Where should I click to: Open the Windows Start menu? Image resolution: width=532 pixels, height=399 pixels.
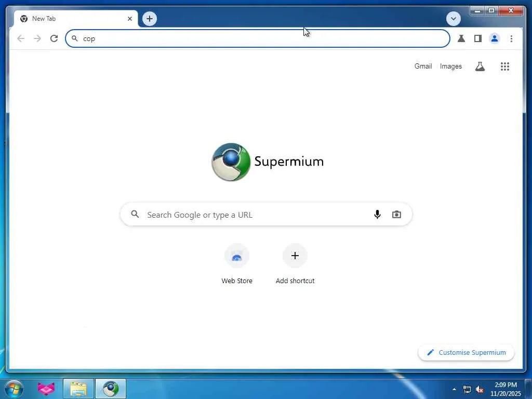click(14, 389)
